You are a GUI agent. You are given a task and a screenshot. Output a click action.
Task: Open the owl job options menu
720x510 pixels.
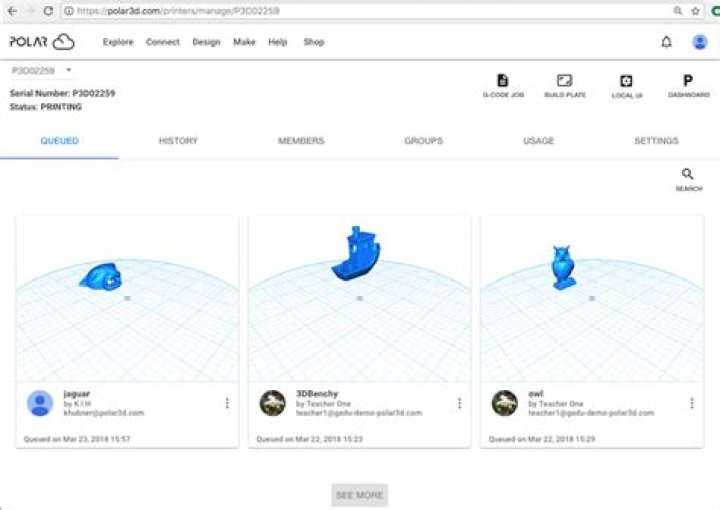click(x=691, y=403)
